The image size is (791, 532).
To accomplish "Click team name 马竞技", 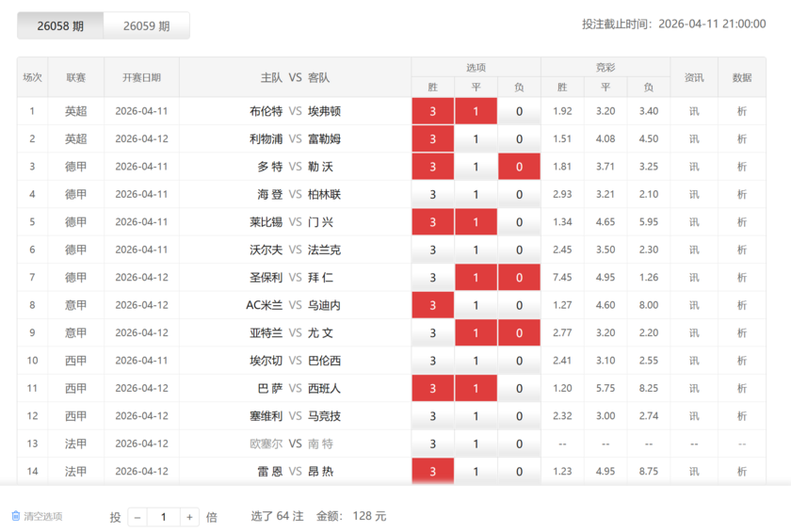I will point(324,416).
